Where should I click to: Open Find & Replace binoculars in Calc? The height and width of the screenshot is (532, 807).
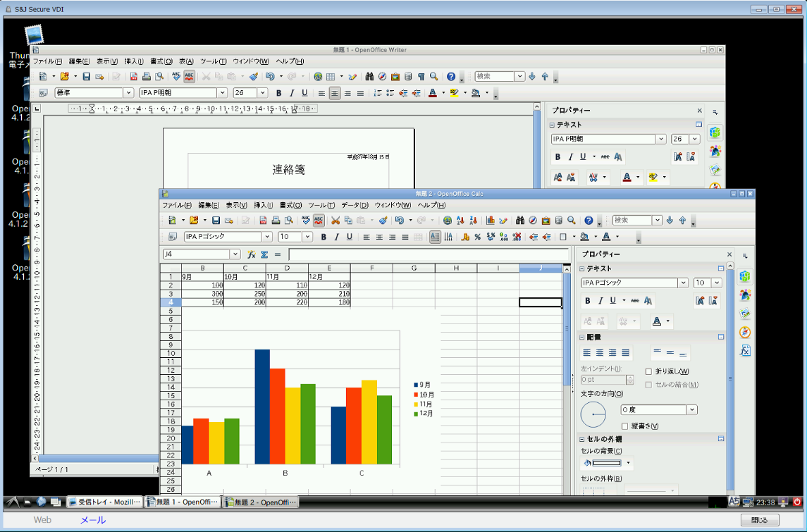pyautogui.click(x=520, y=221)
